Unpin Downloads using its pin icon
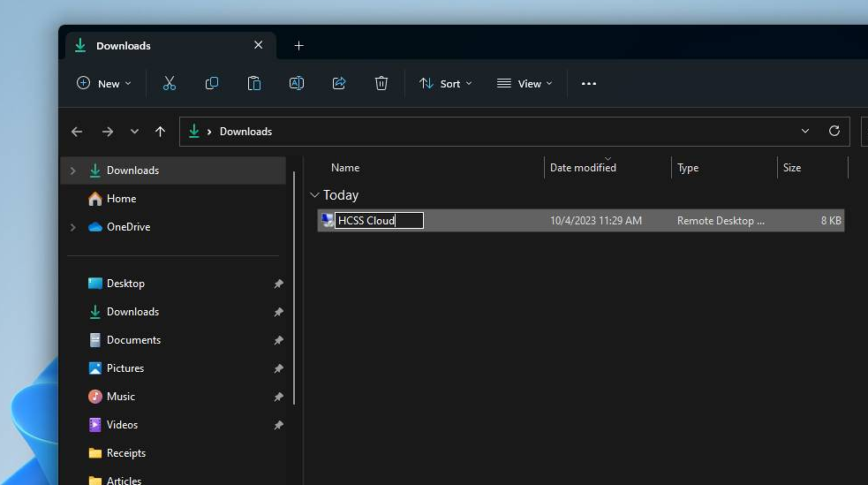Image resolution: width=868 pixels, height=485 pixels. (x=278, y=312)
